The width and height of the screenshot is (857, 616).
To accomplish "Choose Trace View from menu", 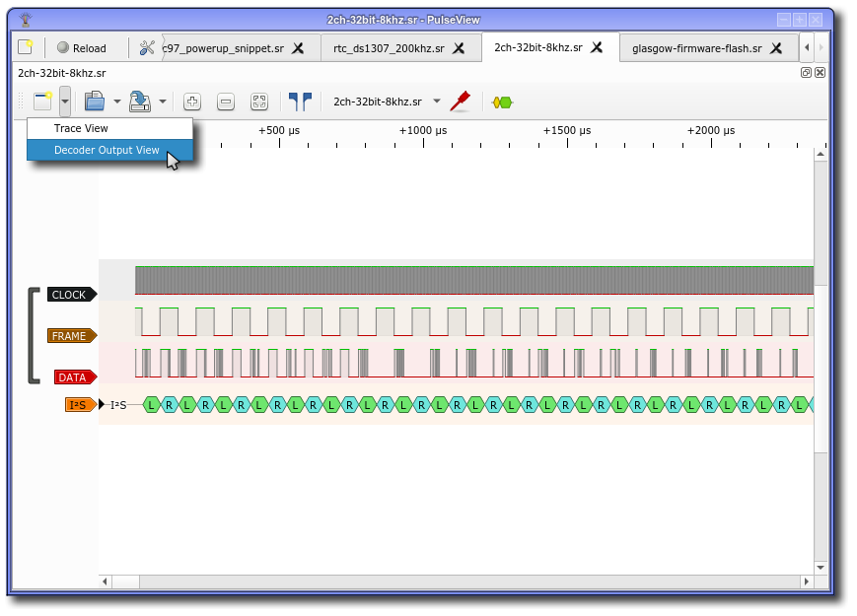I will [x=109, y=128].
